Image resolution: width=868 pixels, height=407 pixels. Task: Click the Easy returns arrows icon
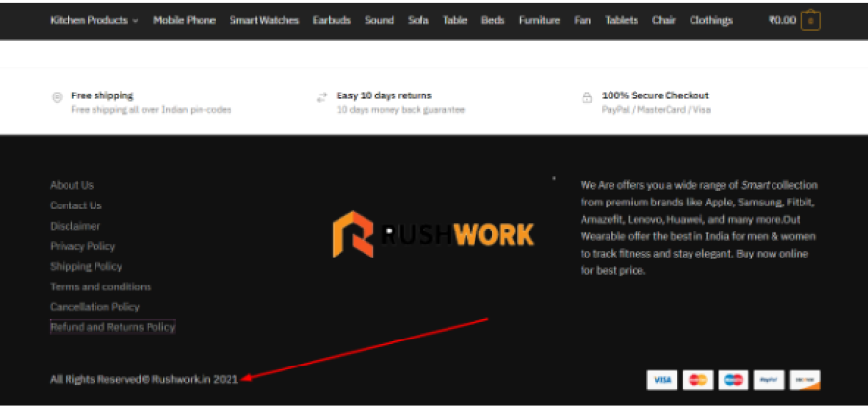(321, 98)
